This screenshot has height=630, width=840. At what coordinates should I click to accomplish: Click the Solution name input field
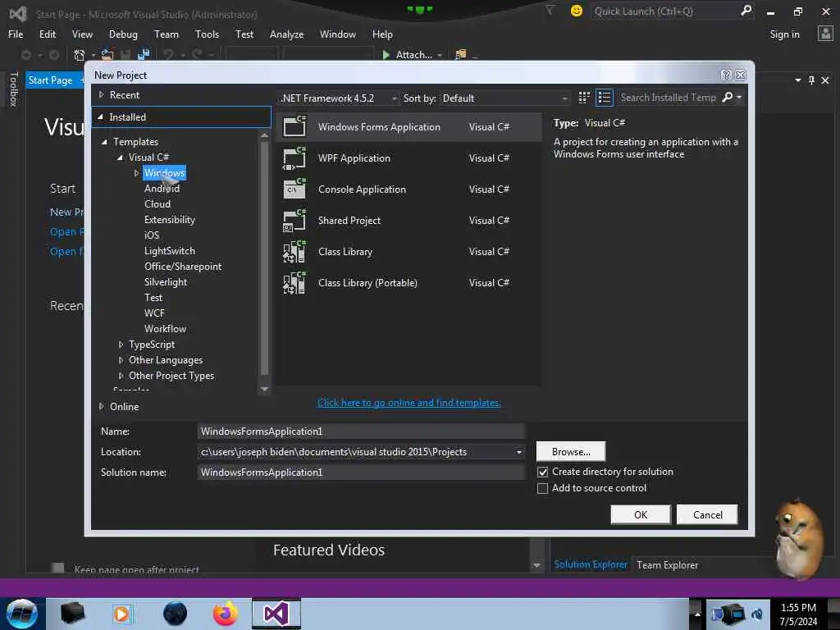pos(361,472)
